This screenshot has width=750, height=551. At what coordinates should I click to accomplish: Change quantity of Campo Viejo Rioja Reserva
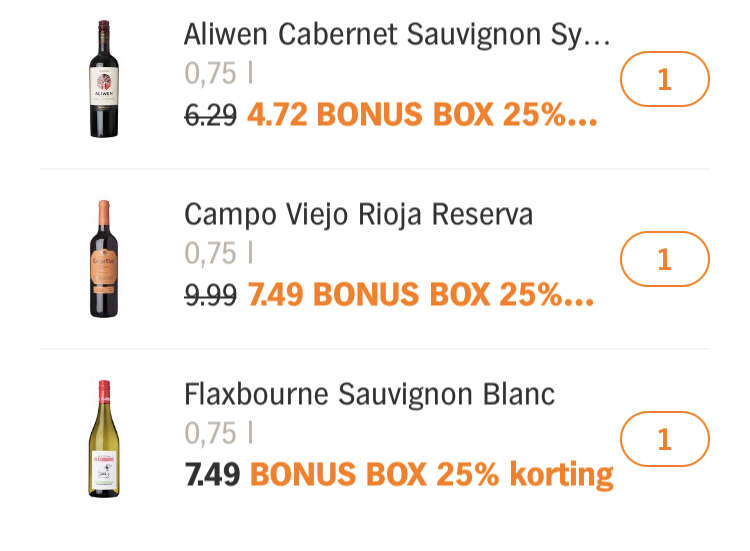665,259
